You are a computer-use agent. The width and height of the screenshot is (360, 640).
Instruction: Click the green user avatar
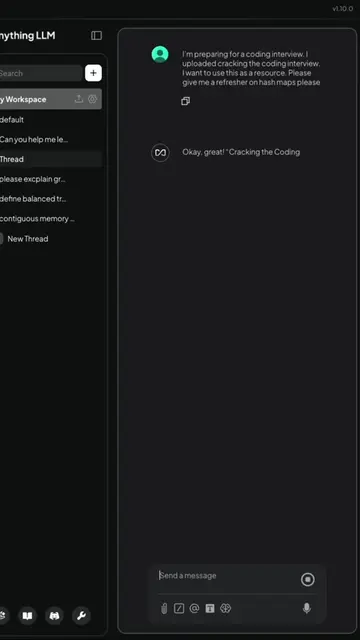[x=160, y=54]
